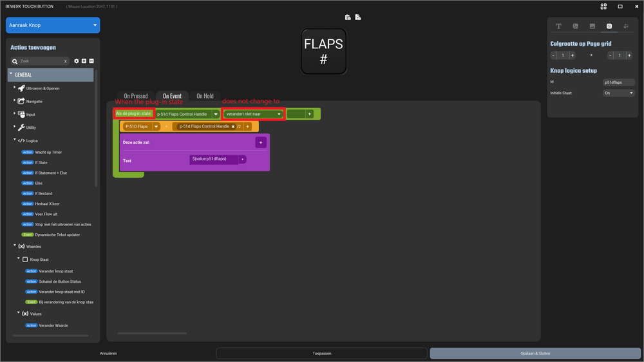Image resolution: width=644 pixels, height=362 pixels.
Task: Clear the Zoek search with x
Action: point(65,61)
